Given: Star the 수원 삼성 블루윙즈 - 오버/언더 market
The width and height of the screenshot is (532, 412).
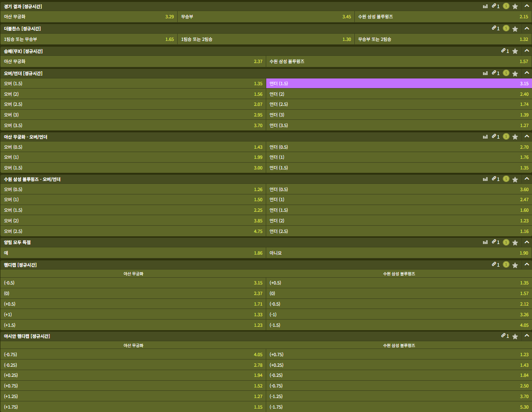Looking at the screenshot, I should click(x=515, y=179).
